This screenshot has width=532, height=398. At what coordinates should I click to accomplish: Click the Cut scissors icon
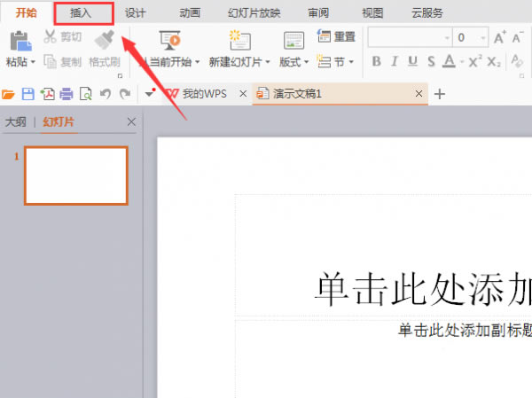click(51, 36)
